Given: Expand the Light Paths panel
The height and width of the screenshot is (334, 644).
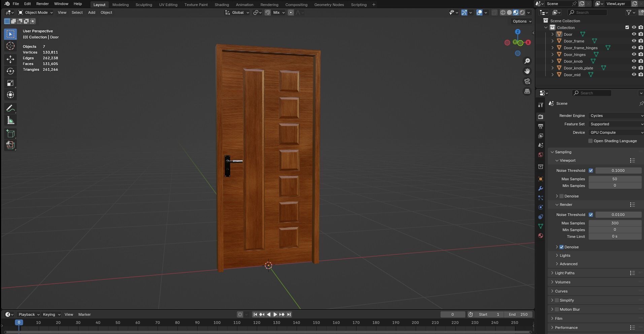Looking at the screenshot, I should coord(565,273).
